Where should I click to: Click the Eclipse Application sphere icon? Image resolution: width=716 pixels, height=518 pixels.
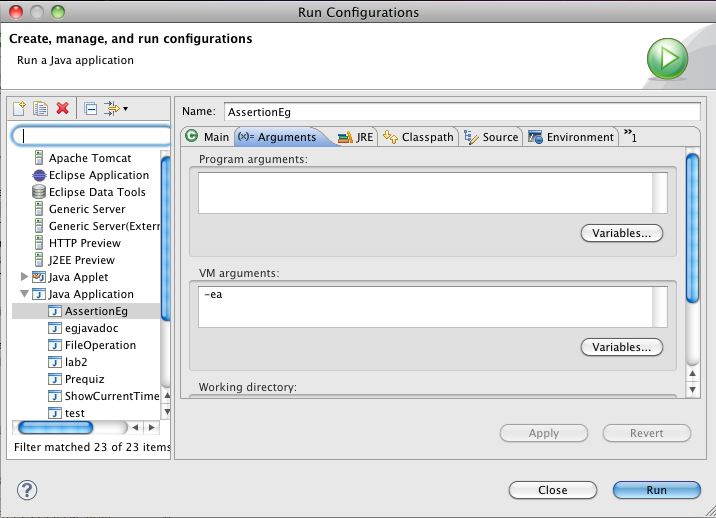click(39, 175)
